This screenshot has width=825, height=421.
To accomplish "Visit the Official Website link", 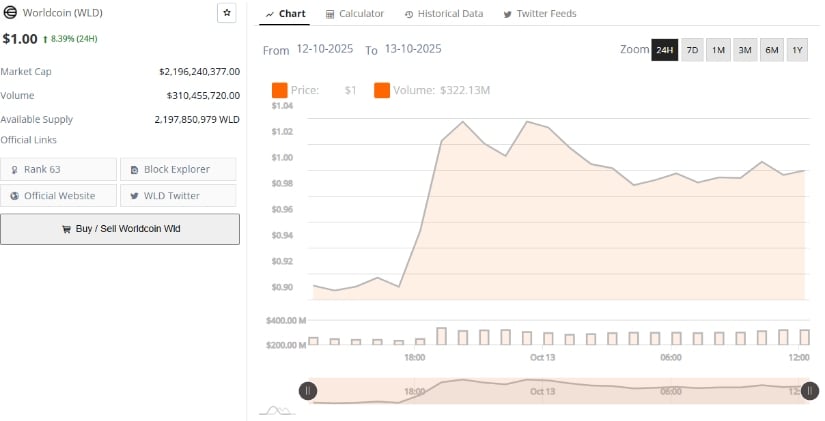I will (x=59, y=196).
